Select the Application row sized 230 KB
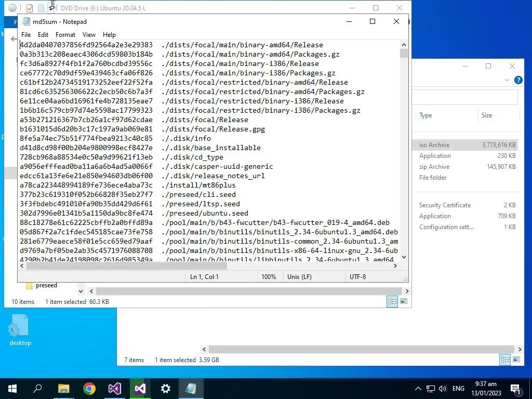Image resolution: width=532 pixels, height=399 pixels. coord(465,156)
